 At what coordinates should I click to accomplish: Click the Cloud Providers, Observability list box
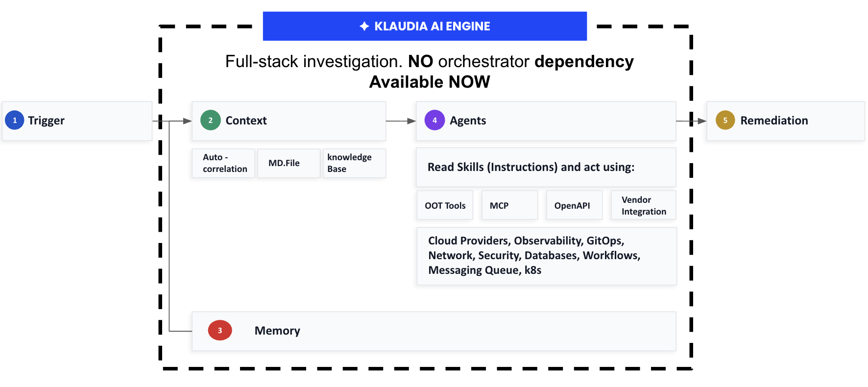tap(547, 256)
